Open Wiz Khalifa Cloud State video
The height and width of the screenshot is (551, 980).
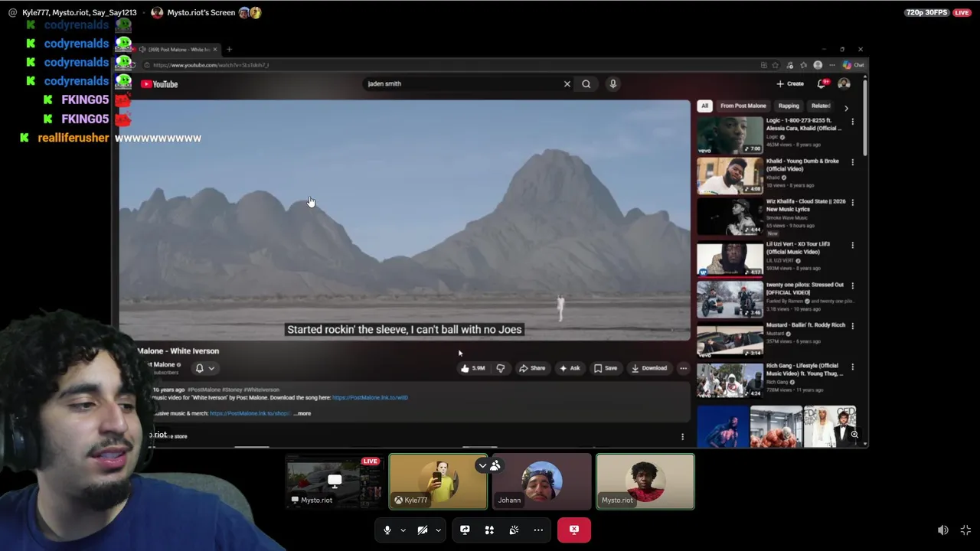(730, 217)
